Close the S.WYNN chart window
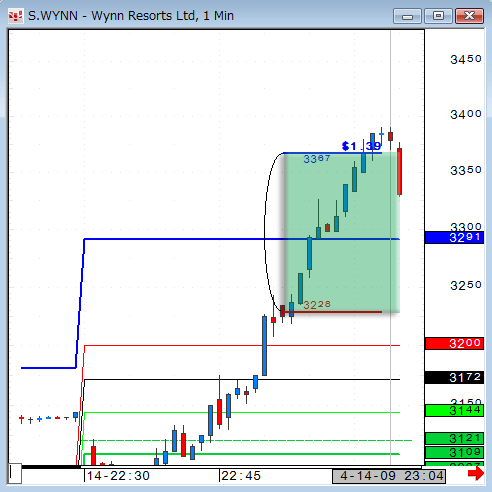 [469, 16]
